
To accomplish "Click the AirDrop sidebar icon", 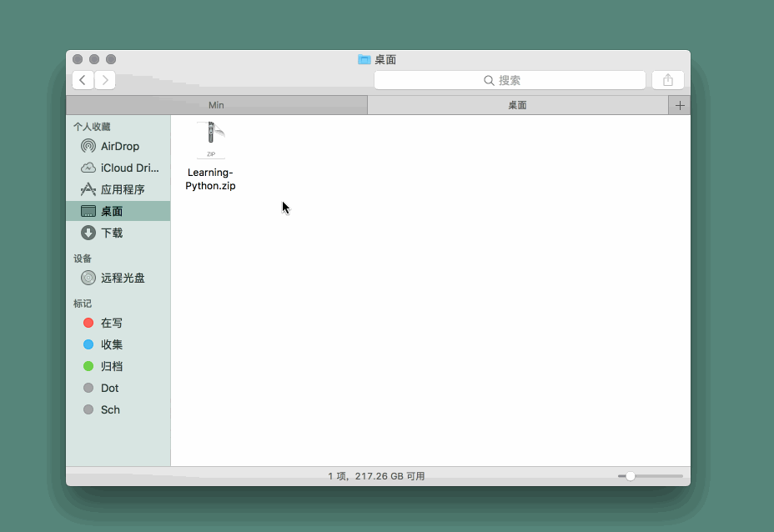I will 88,146.
